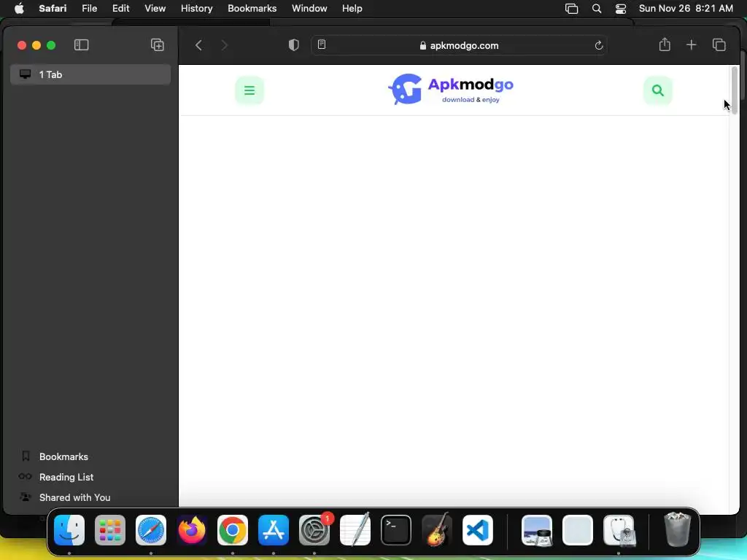Create a new tab group
Image resolution: width=747 pixels, height=560 pixels.
(158, 45)
